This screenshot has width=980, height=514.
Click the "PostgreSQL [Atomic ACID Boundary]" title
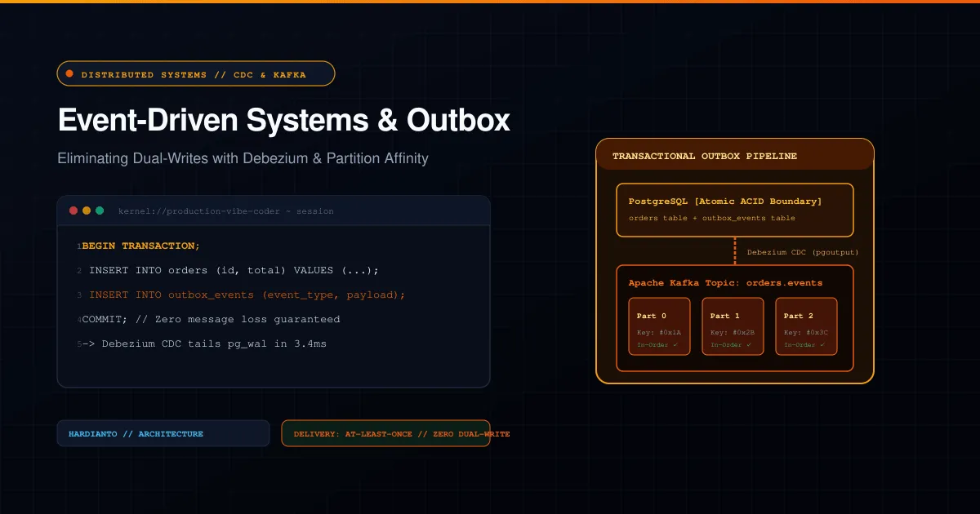(725, 201)
